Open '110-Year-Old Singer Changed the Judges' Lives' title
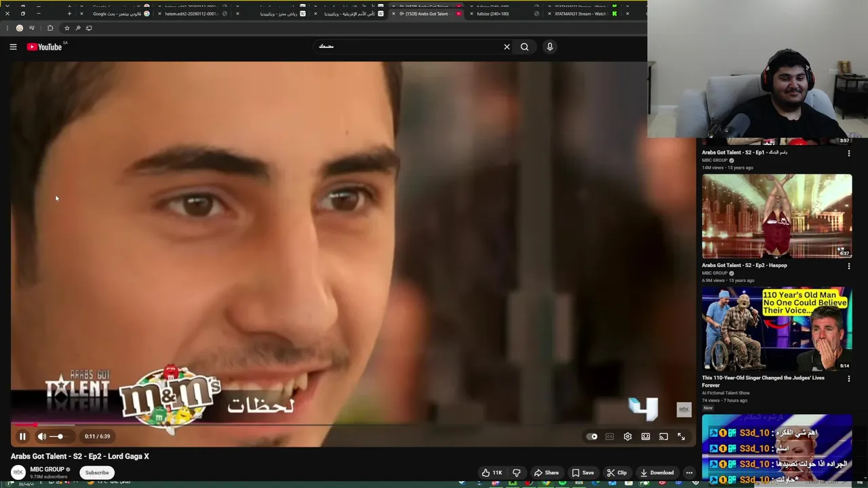 click(763, 382)
